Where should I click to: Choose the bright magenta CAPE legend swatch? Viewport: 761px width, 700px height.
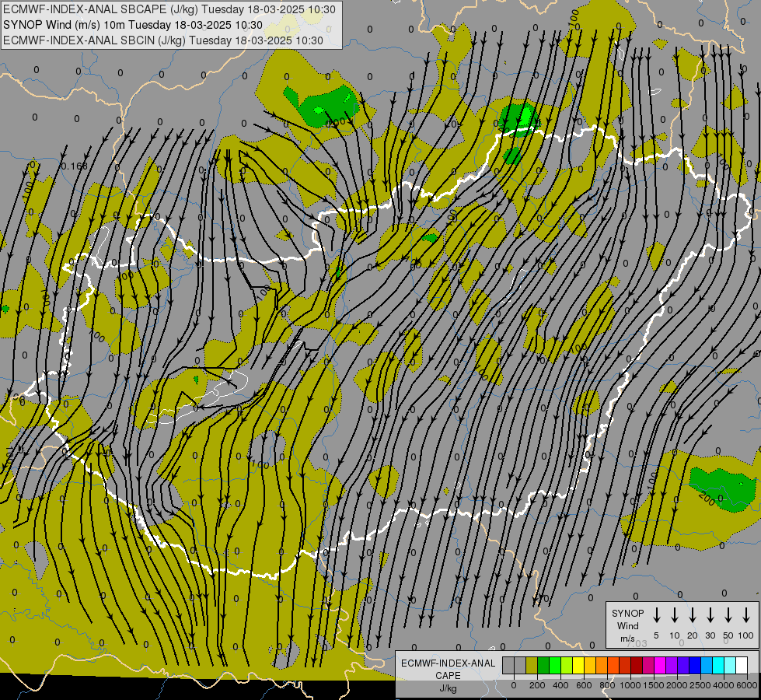click(661, 665)
